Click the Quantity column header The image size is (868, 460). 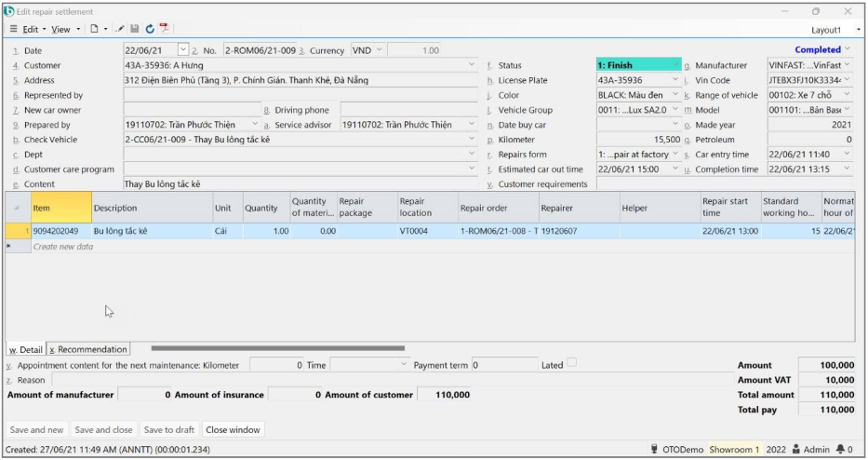pyautogui.click(x=266, y=208)
